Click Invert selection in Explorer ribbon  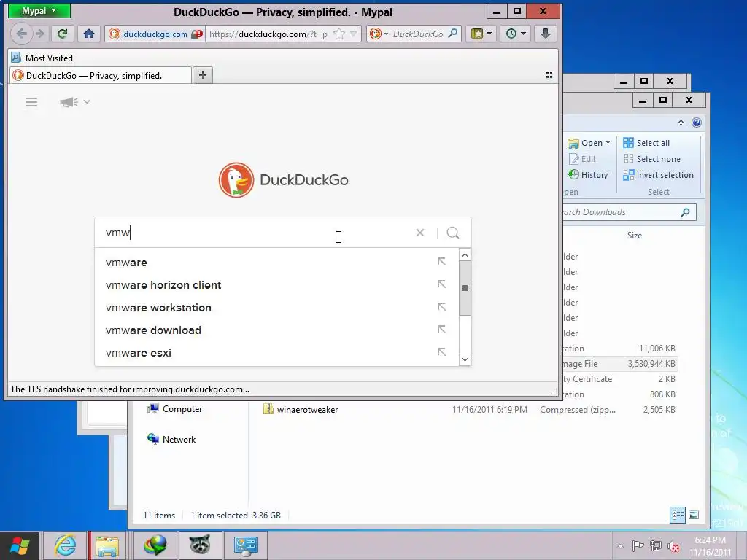[658, 175]
